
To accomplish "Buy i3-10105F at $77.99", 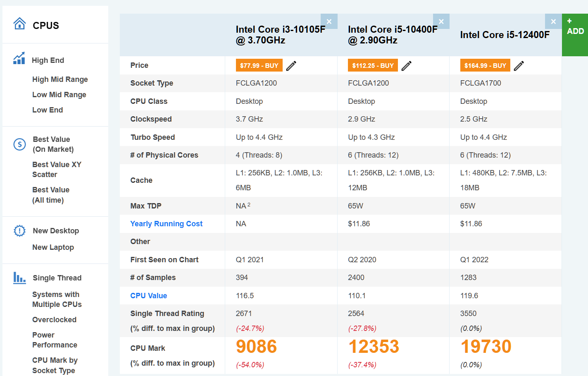I will pos(259,65).
